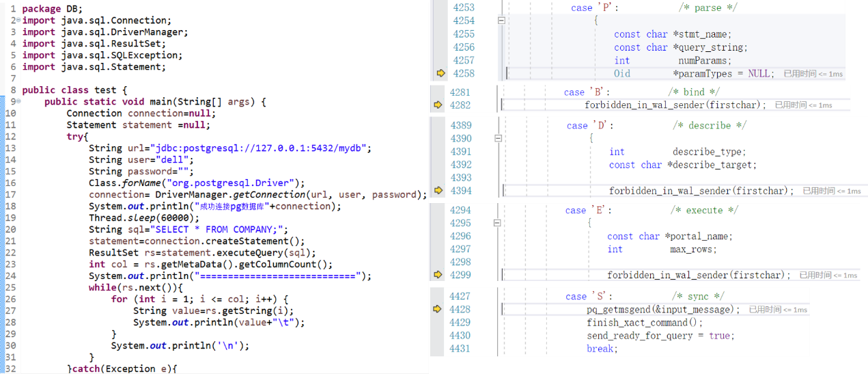Image resolution: width=868 pixels, height=374 pixels.
Task: Click line number 4253 in the gutter
Action: (463, 8)
